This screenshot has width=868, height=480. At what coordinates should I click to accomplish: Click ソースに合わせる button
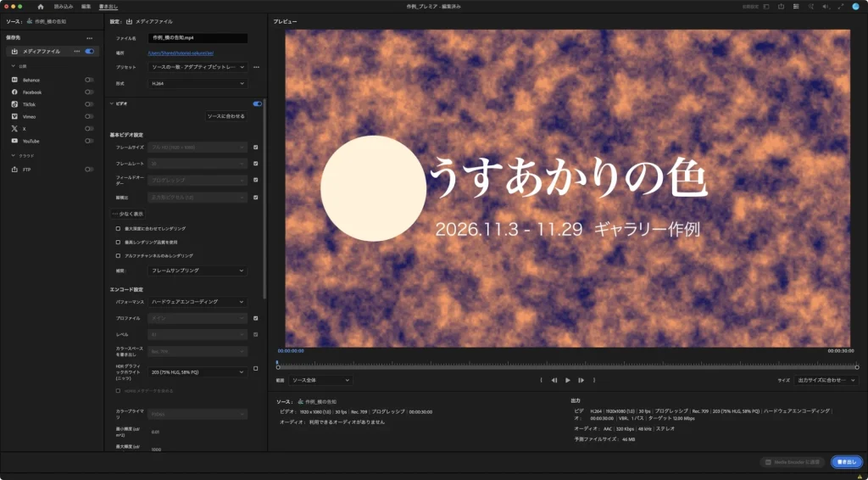coord(225,116)
